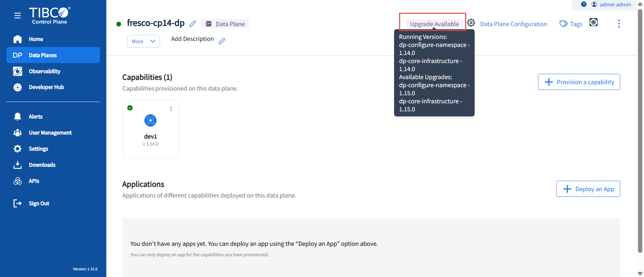Viewport: 644px width, 277px height.
Task: Open Alerts in sidebar
Action: click(53, 116)
